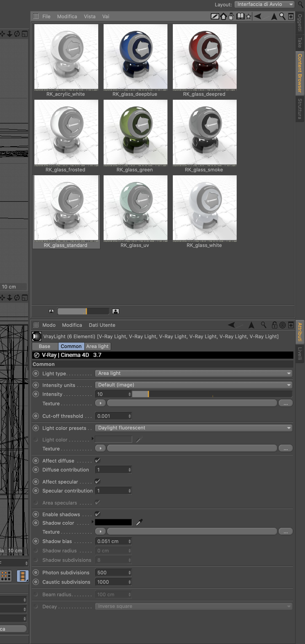Open the File menu in Content Browser
This screenshot has width=305, height=644.
click(46, 17)
